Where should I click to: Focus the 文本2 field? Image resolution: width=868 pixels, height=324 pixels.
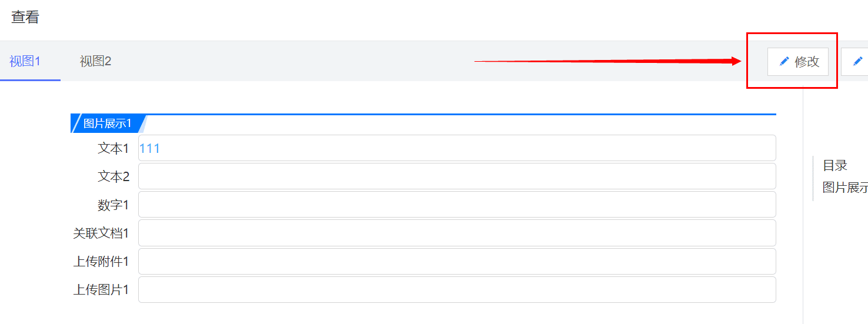click(x=457, y=176)
